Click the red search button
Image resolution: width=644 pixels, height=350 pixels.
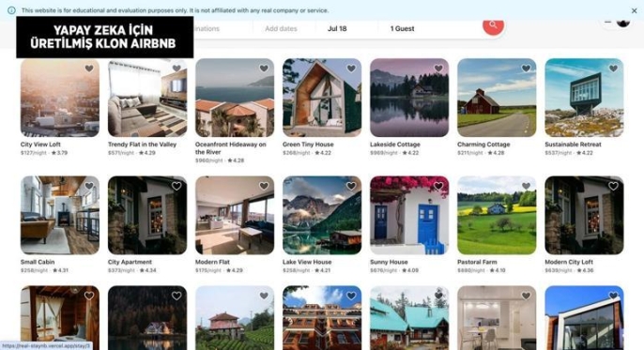point(493,25)
